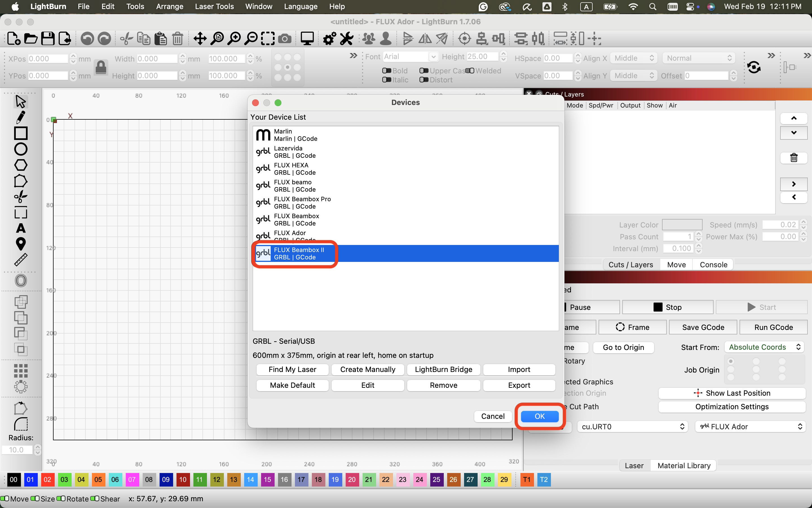
Task: Switch to the Move tab
Action: [x=676, y=265]
